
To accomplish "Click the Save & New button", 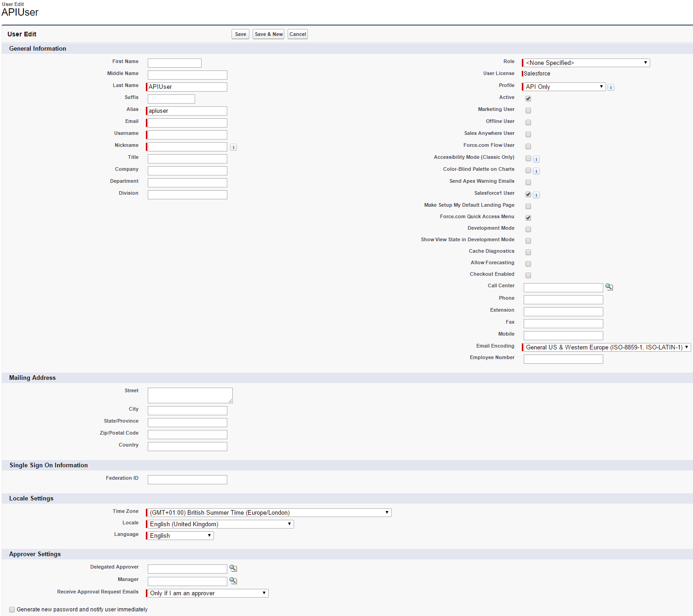I will (269, 34).
